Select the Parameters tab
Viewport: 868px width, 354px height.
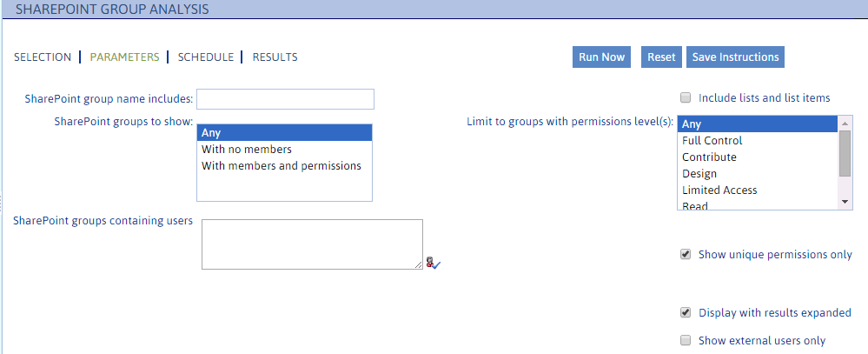[x=125, y=57]
